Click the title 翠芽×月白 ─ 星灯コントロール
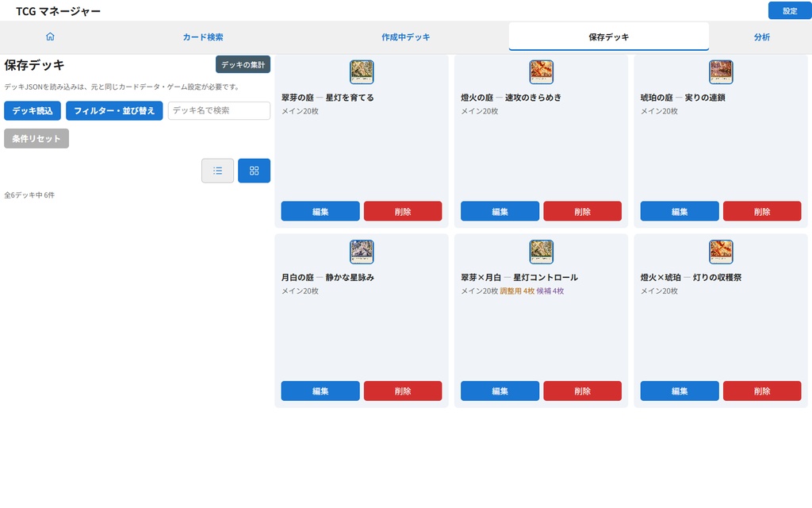This screenshot has width=812, height=508. coord(519,277)
